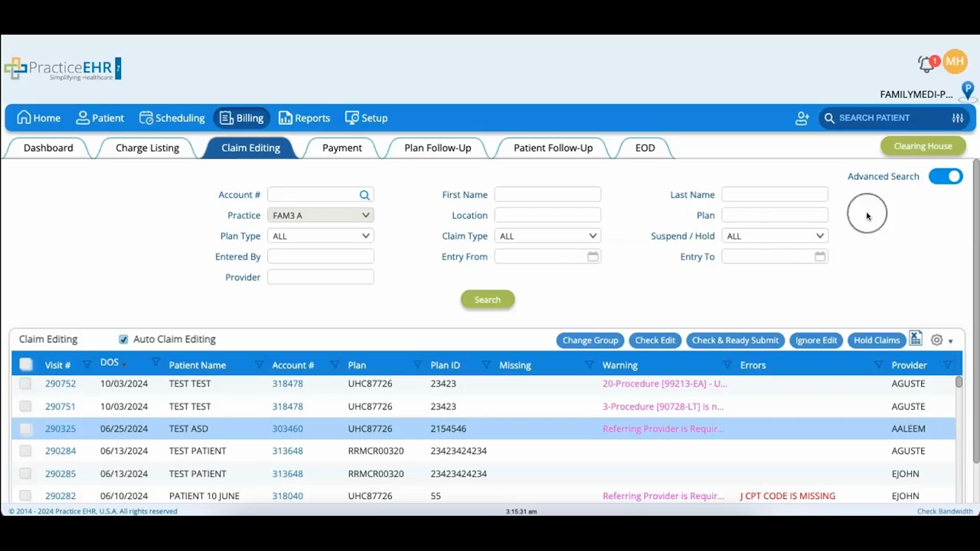Open the Patient menu
This screenshot has height=551, width=980.
100,118
